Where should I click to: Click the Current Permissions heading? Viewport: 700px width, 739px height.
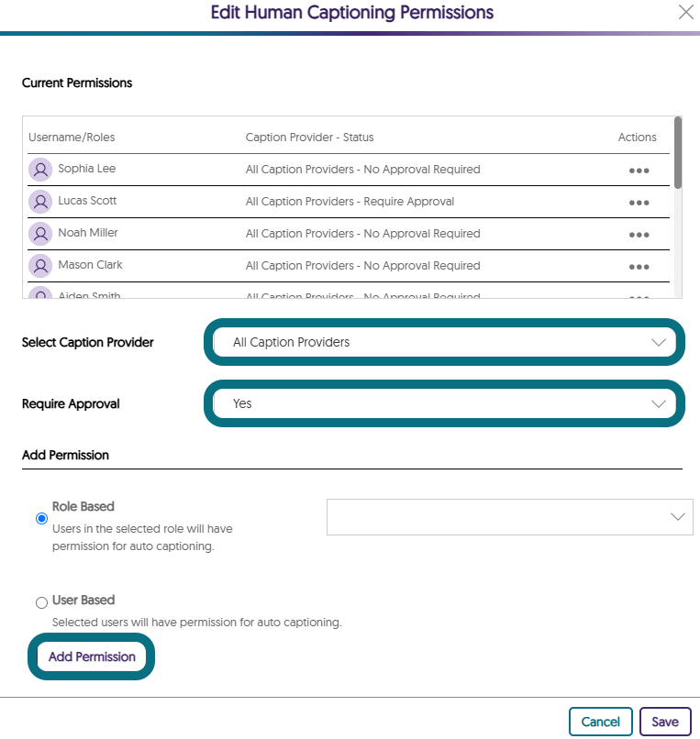coord(77,83)
